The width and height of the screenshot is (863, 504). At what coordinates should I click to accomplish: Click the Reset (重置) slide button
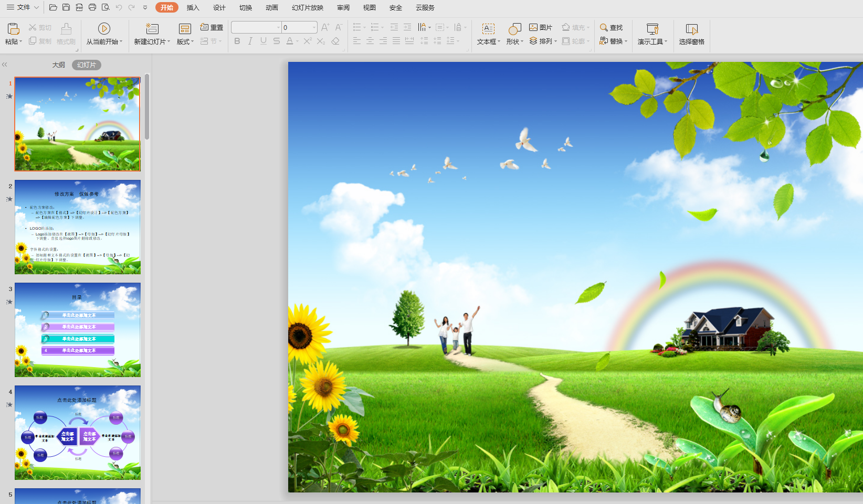[x=212, y=27]
